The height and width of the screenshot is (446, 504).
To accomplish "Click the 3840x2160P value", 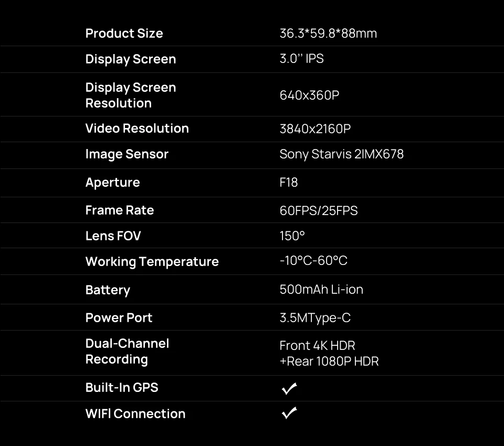I will pos(315,129).
